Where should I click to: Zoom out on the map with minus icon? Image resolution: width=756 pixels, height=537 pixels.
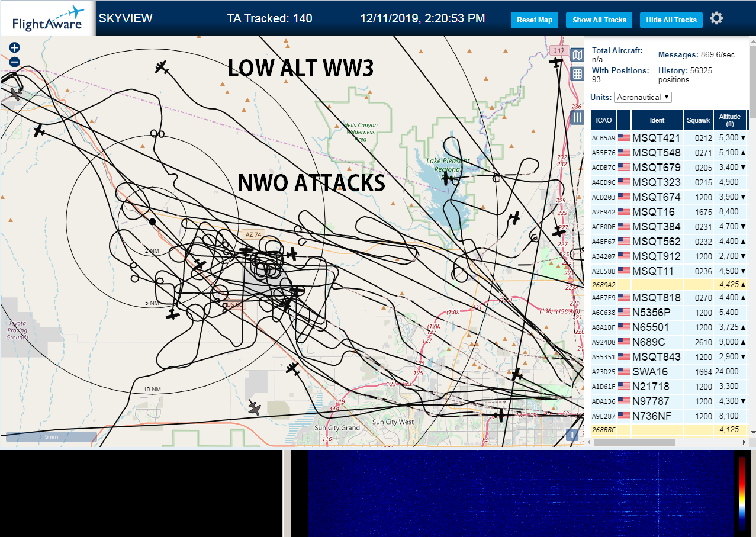click(x=15, y=62)
